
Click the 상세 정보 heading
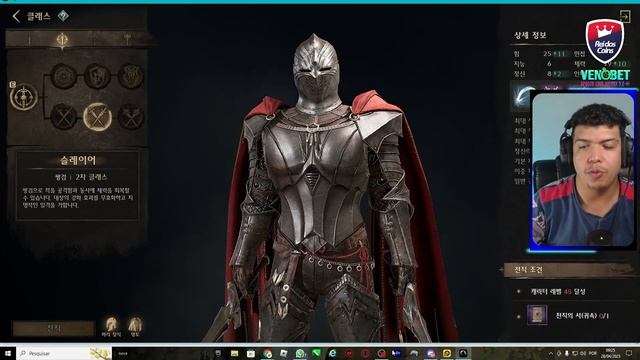[529, 36]
